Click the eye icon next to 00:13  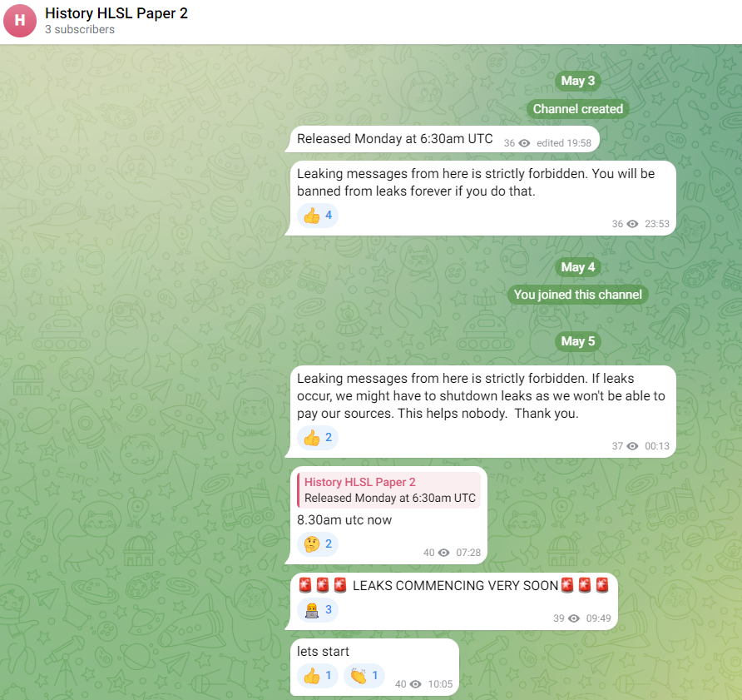[633, 446]
